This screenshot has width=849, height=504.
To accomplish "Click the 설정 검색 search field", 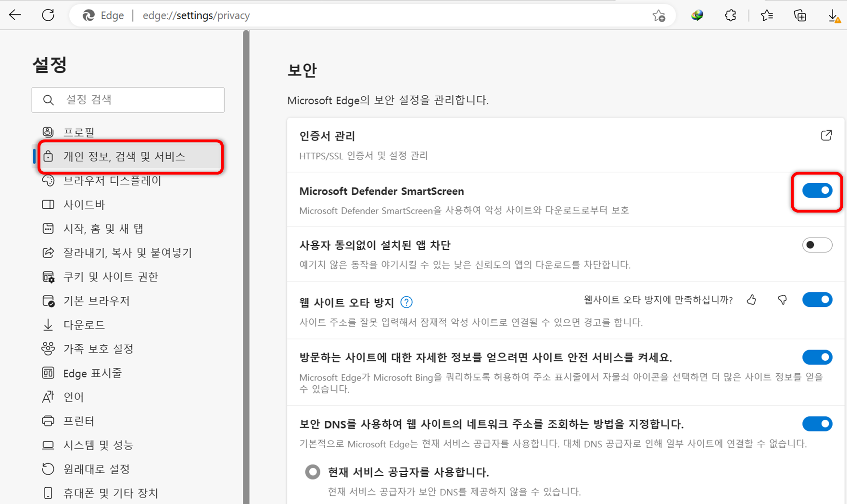I will click(x=128, y=100).
